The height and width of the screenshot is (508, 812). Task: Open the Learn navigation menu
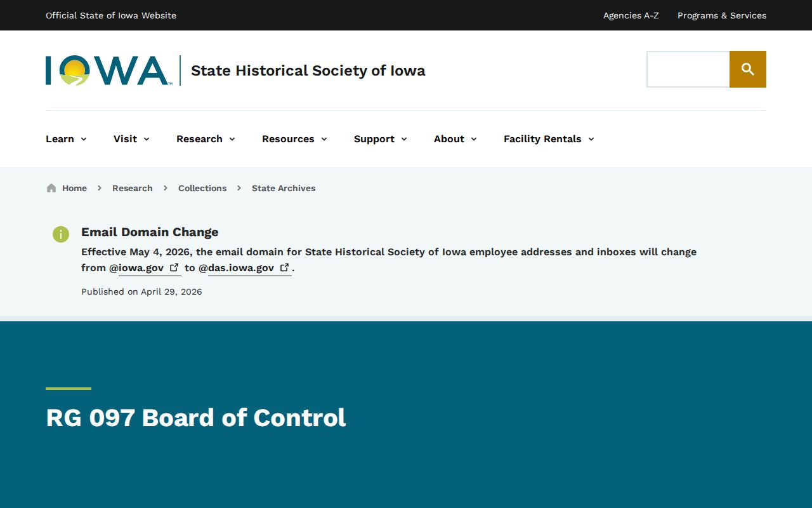[x=67, y=139]
